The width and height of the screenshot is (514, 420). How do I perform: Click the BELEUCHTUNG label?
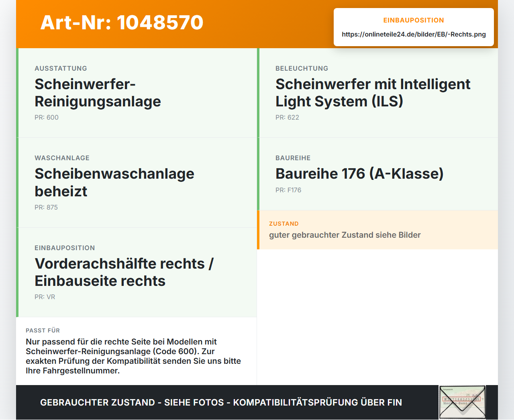[302, 69]
